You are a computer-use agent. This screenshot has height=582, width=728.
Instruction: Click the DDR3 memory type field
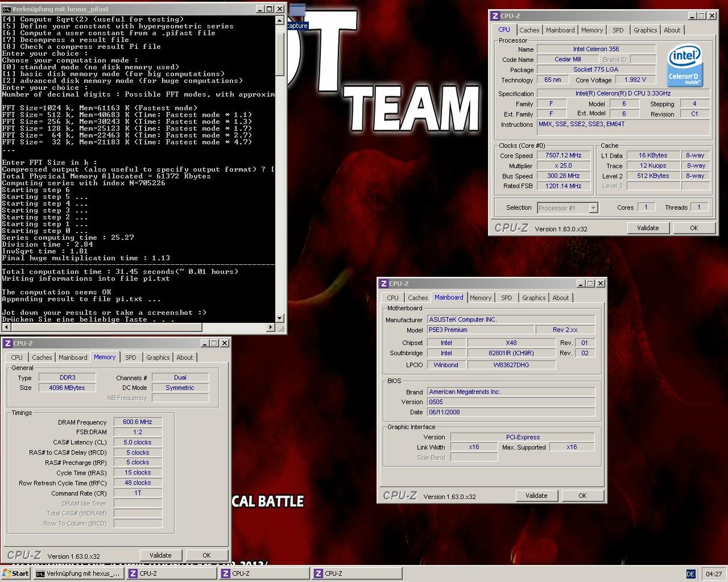tap(67, 377)
